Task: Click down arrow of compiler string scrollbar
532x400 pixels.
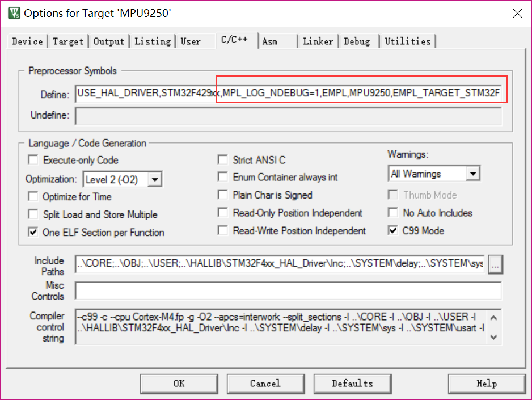Action: [493, 337]
